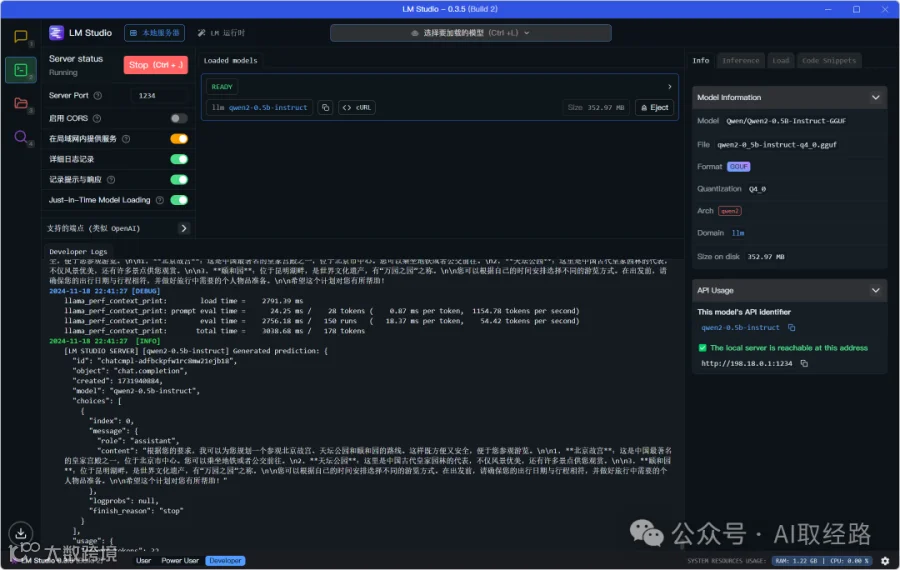900x570 pixels.
Task: Collapse Model Information section
Action: (875, 98)
